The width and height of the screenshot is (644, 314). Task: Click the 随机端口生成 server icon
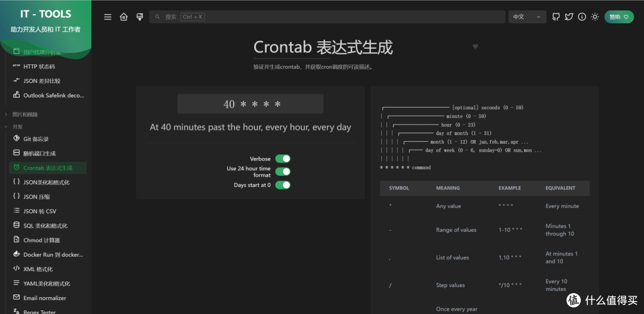(17, 153)
